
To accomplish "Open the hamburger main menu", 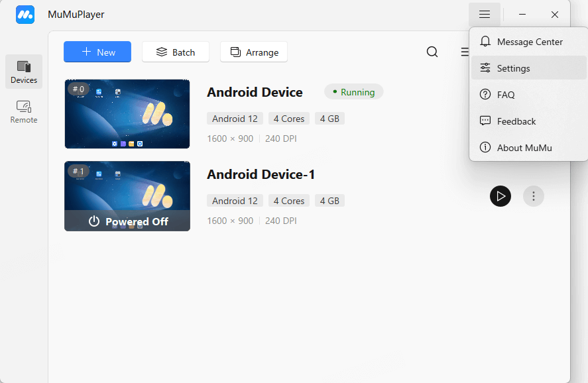I will 485,15.
